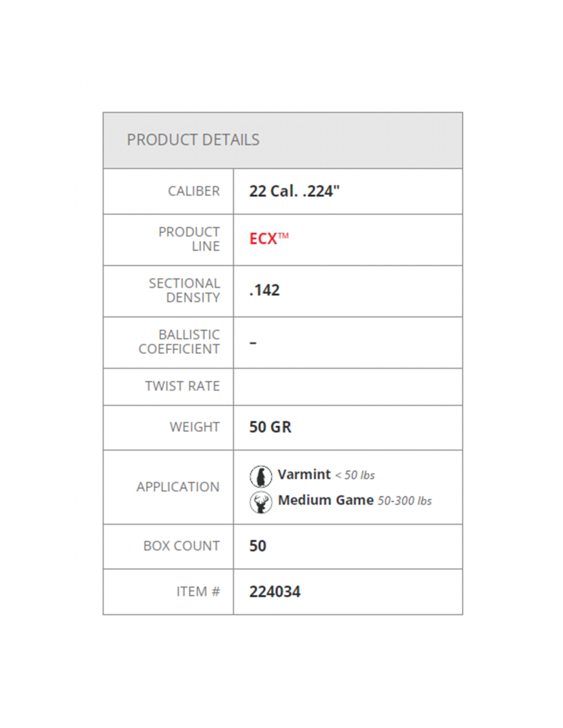Select the 22 Cal. .224" caliber value

pos(294,191)
